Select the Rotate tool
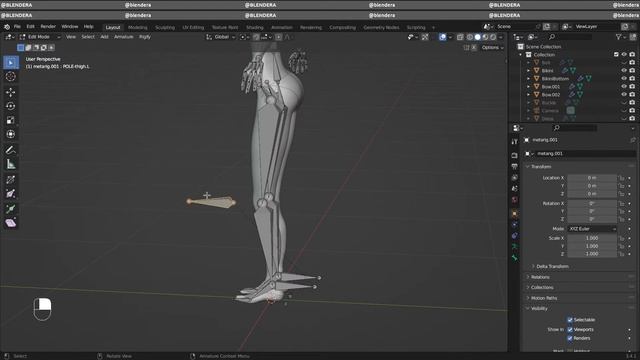The image size is (640, 360). (x=11, y=106)
